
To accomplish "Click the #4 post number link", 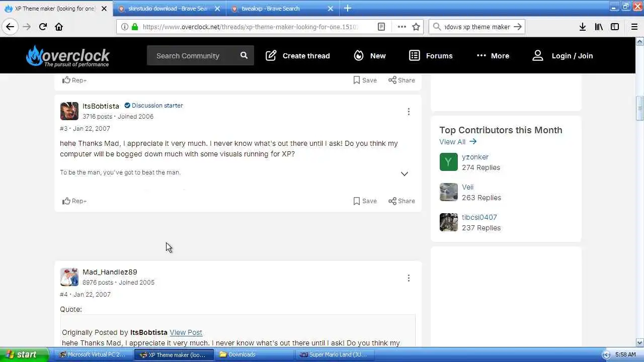I will pos(63,295).
